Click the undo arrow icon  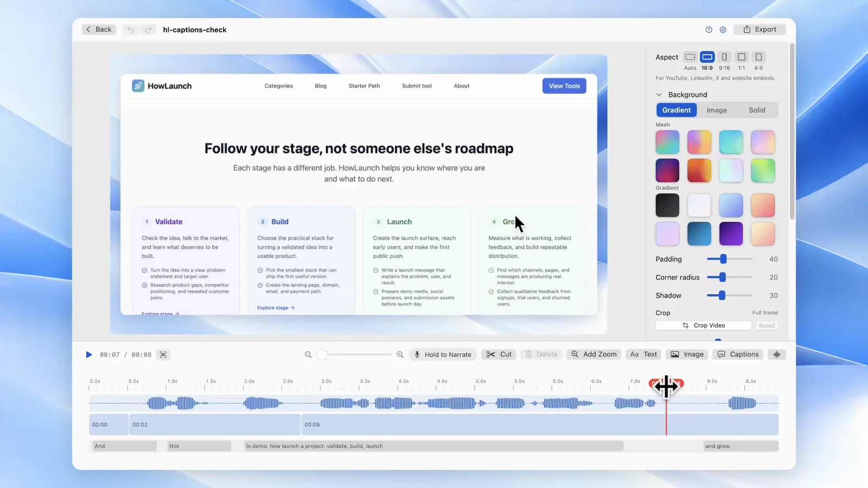(x=131, y=30)
